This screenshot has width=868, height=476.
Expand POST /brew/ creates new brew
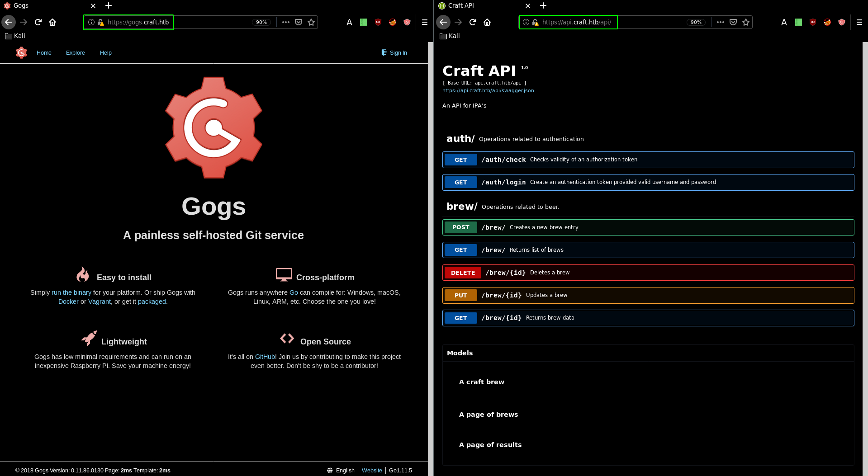click(x=648, y=227)
